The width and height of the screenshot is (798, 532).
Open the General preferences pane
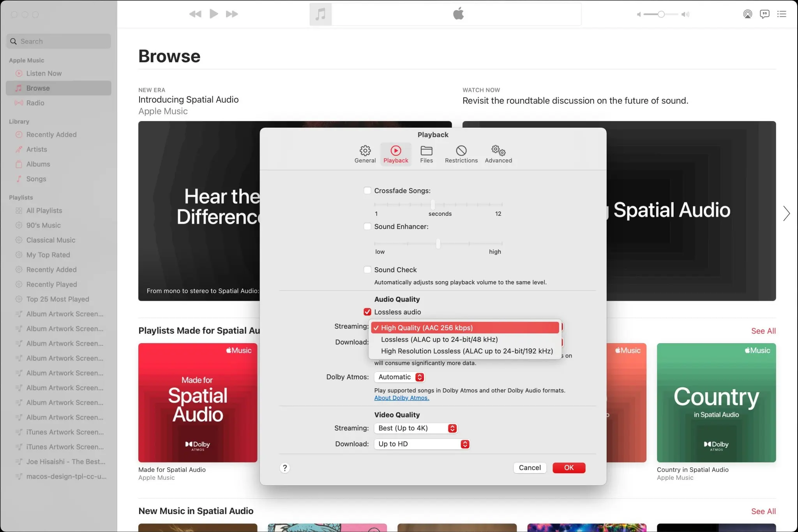(x=365, y=154)
